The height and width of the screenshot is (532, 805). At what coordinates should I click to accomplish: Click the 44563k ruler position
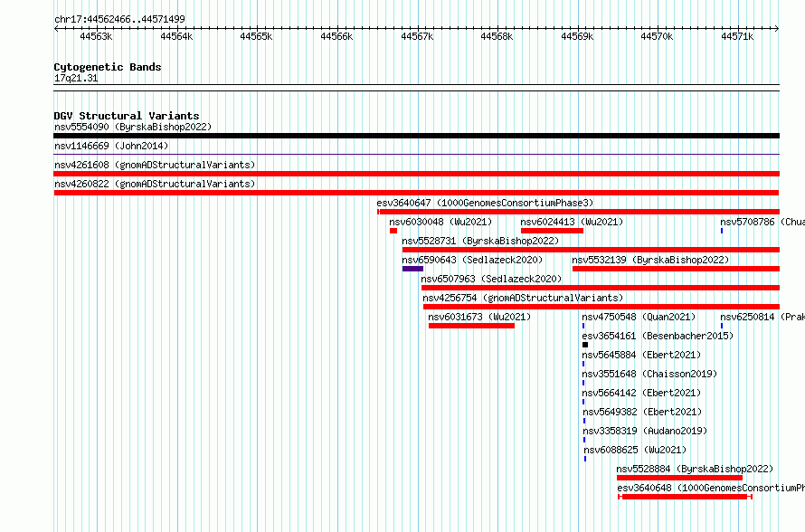click(96, 36)
